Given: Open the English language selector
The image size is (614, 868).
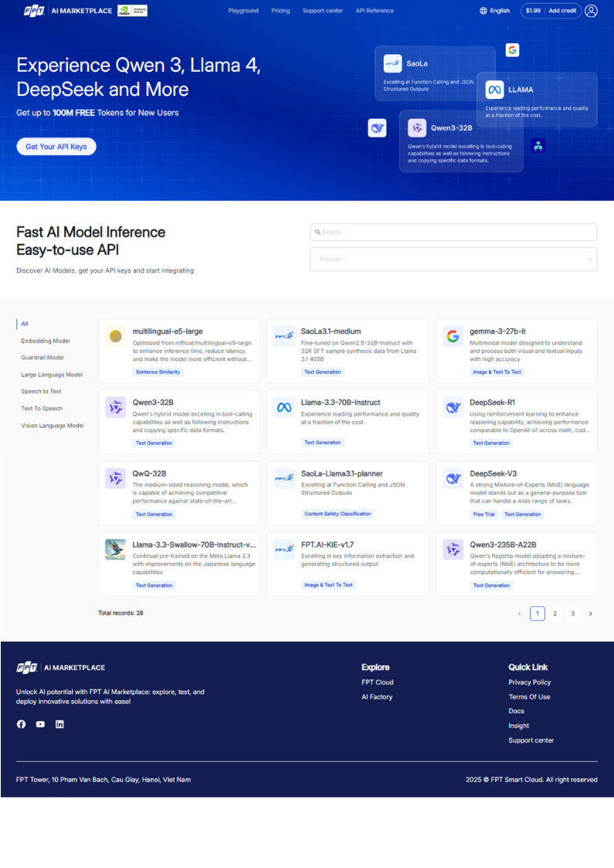Looking at the screenshot, I should (x=494, y=11).
